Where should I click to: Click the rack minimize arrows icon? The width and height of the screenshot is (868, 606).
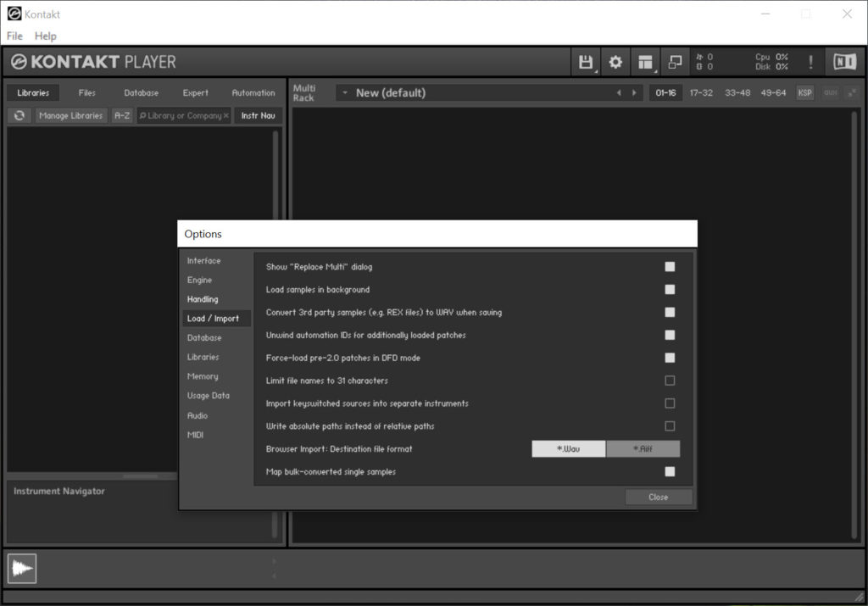[852, 93]
